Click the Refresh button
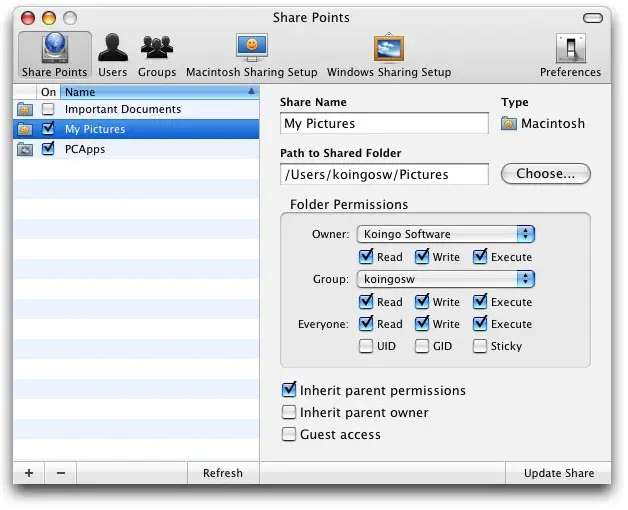This screenshot has width=628, height=510. tap(223, 473)
